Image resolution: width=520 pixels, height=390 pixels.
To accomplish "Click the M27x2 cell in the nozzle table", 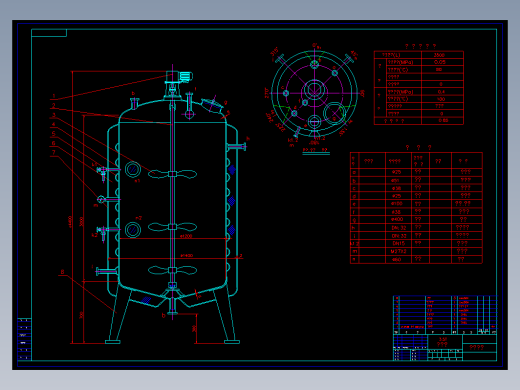I will (x=398, y=251).
